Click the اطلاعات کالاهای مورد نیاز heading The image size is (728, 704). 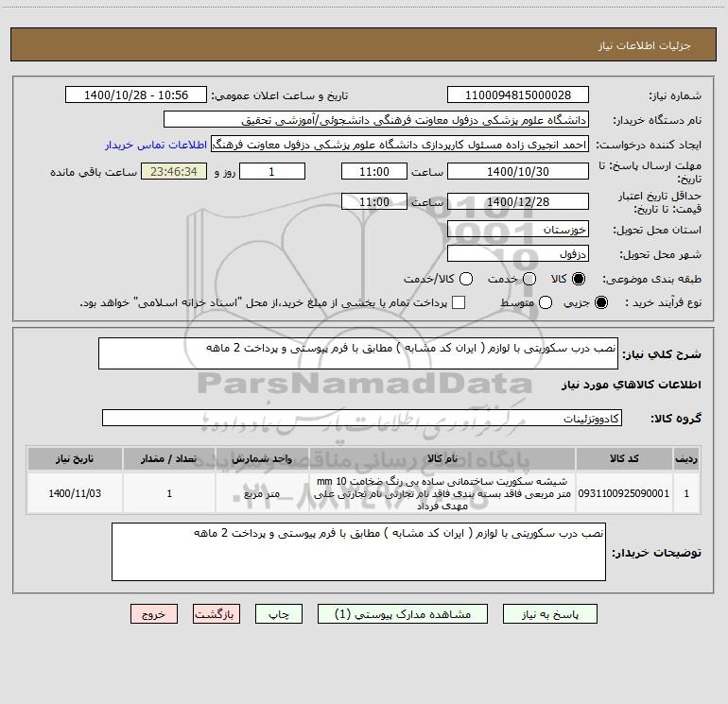click(631, 385)
